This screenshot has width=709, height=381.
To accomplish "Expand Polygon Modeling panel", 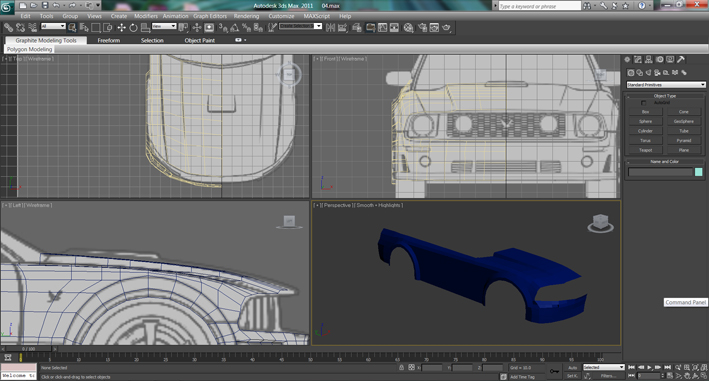I will point(29,49).
